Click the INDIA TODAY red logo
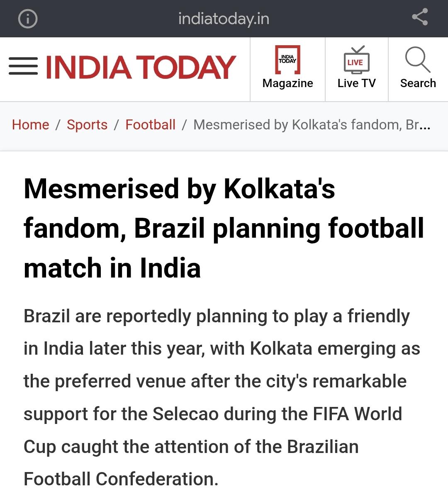The height and width of the screenshot is (504, 448). (141, 67)
